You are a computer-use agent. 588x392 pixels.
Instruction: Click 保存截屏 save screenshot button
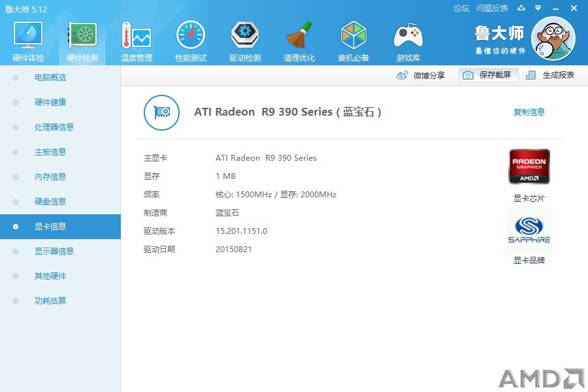[x=488, y=75]
